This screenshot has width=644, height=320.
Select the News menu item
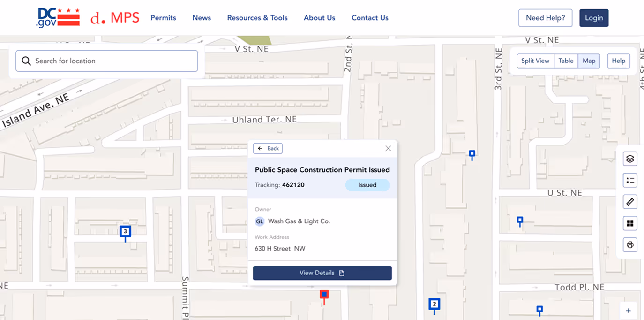[x=202, y=17]
